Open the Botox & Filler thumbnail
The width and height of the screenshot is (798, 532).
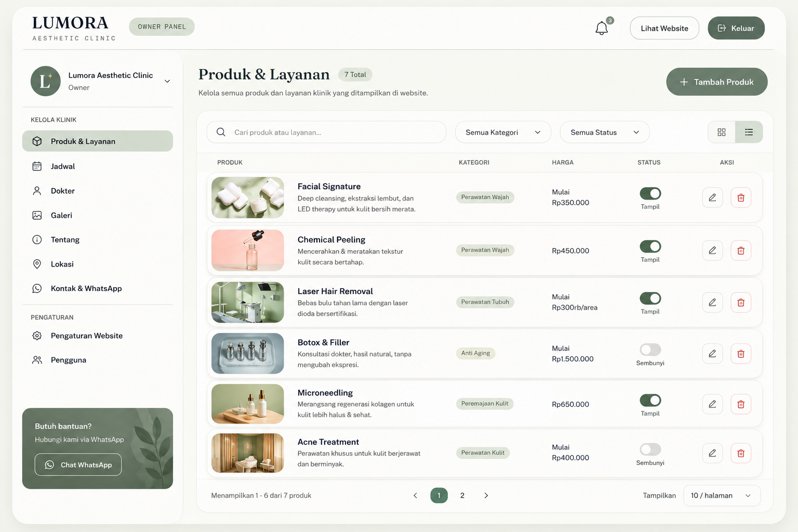[248, 354]
